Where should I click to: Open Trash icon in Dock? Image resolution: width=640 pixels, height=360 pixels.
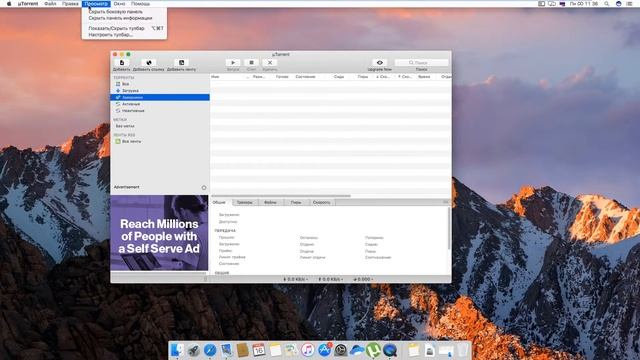pos(462,350)
